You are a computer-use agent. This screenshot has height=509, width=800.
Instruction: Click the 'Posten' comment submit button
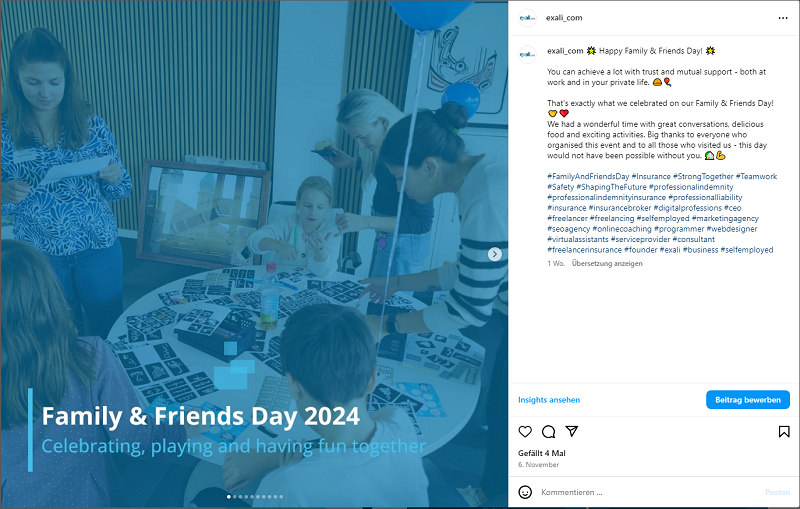coord(777,492)
